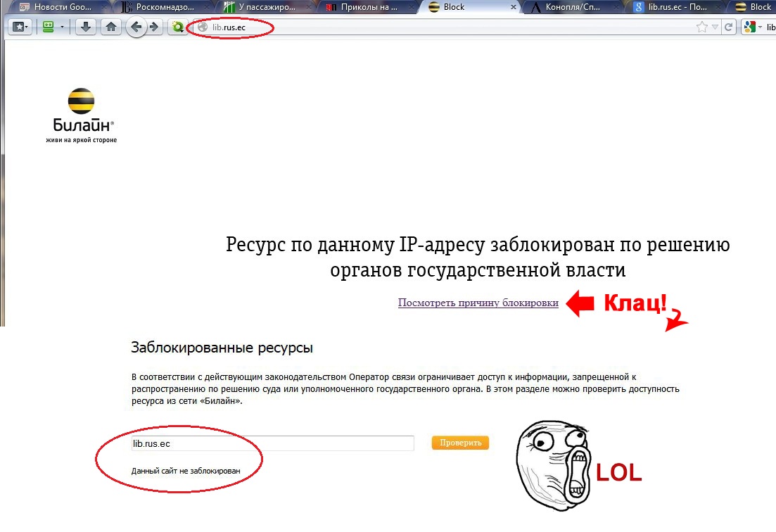Switch to the Роскомнадзо... tab

pos(163,7)
